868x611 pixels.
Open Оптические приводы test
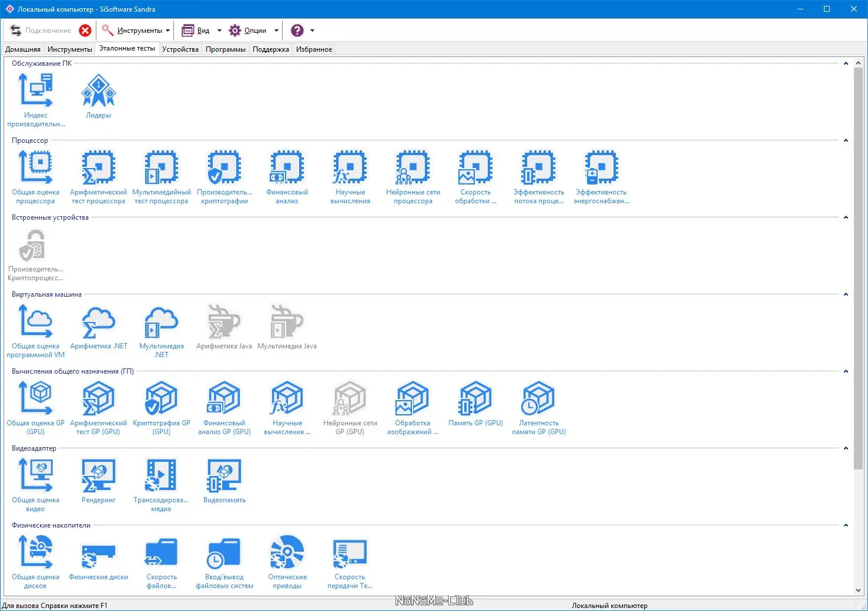pos(287,562)
